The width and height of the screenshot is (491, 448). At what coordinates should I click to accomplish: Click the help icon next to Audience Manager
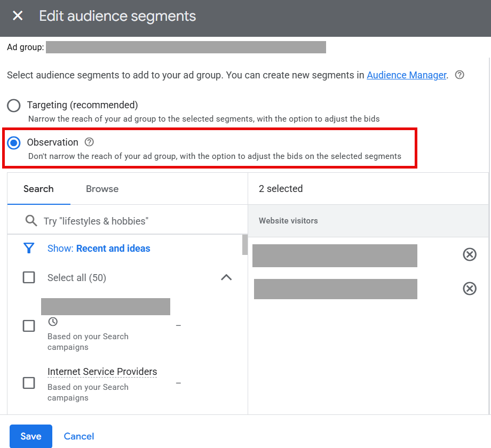(460, 75)
